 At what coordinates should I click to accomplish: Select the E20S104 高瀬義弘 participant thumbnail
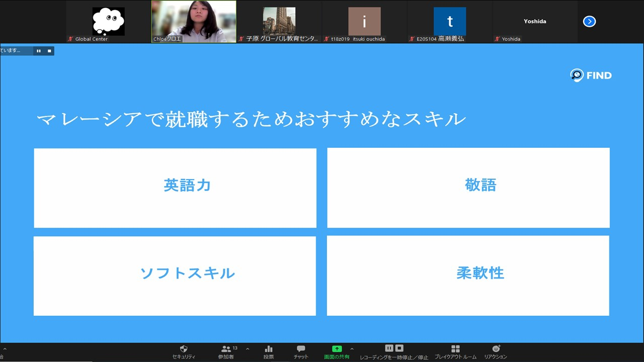point(450,22)
